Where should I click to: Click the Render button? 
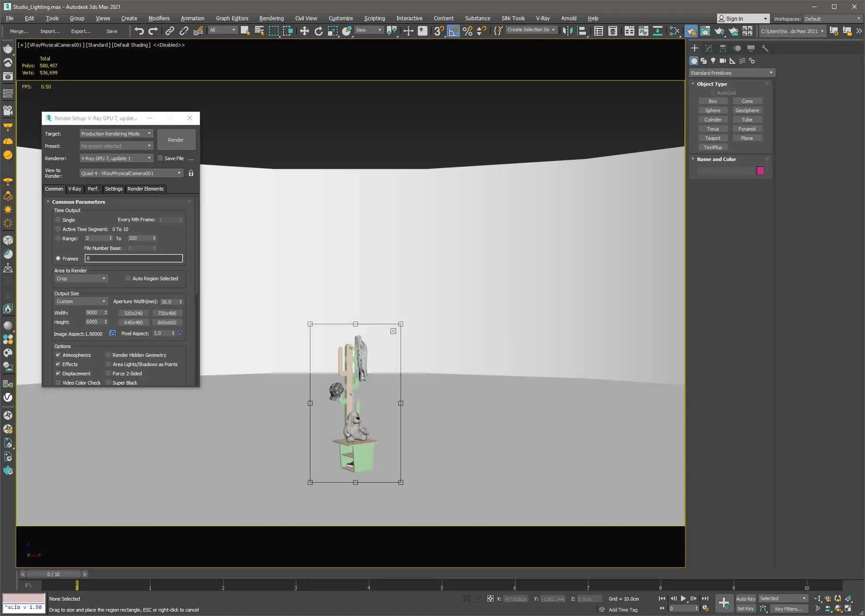(x=176, y=140)
